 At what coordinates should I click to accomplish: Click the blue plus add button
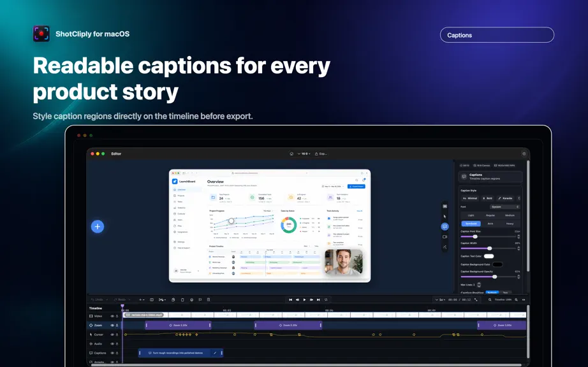[98, 227]
